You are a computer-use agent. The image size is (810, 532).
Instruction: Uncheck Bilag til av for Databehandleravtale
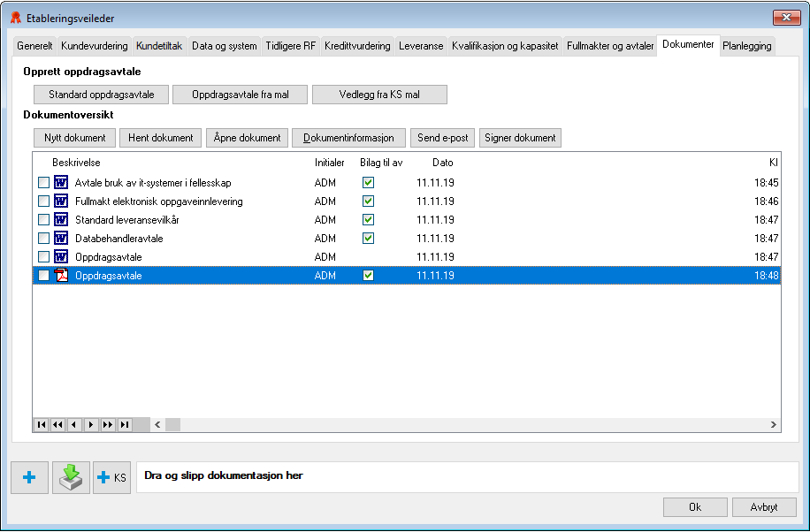point(369,238)
